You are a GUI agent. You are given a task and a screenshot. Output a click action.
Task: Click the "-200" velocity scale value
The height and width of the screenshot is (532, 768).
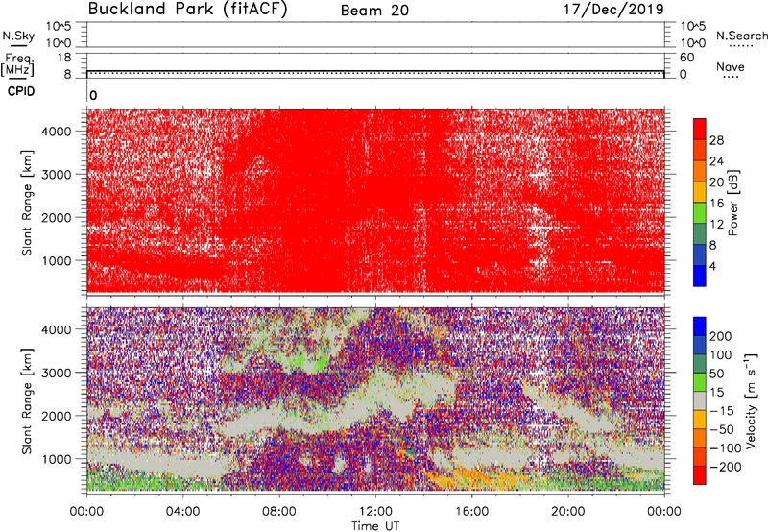726,467
